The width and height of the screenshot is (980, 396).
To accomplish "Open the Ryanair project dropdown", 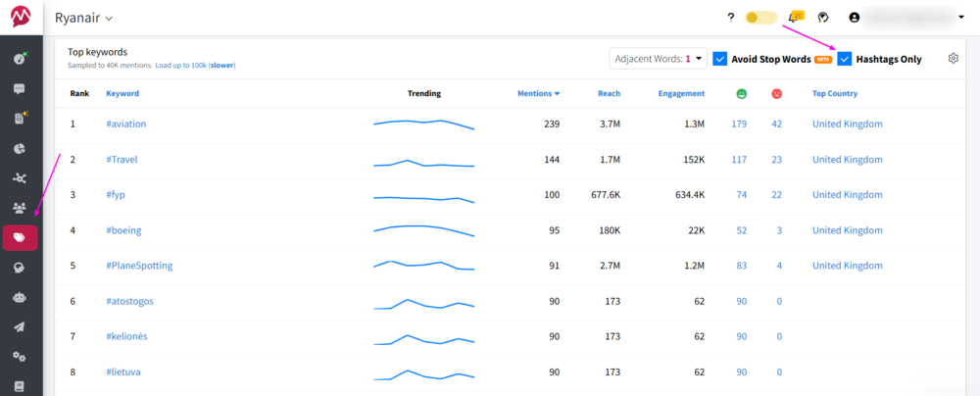I will (83, 18).
